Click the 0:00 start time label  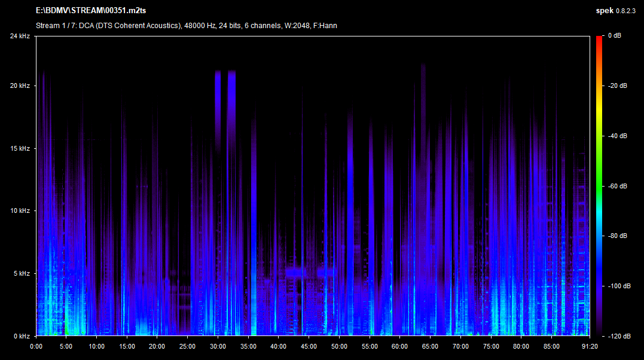coord(36,346)
